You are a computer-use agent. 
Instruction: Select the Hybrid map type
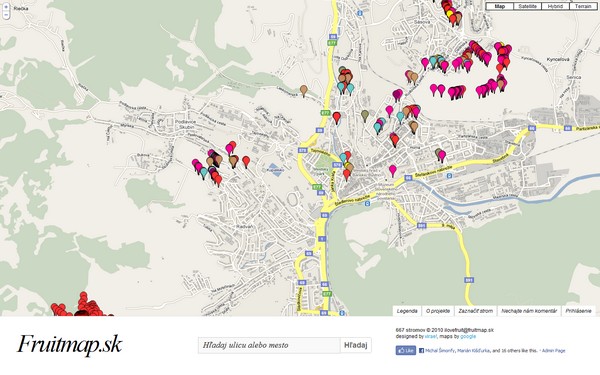coord(555,6)
